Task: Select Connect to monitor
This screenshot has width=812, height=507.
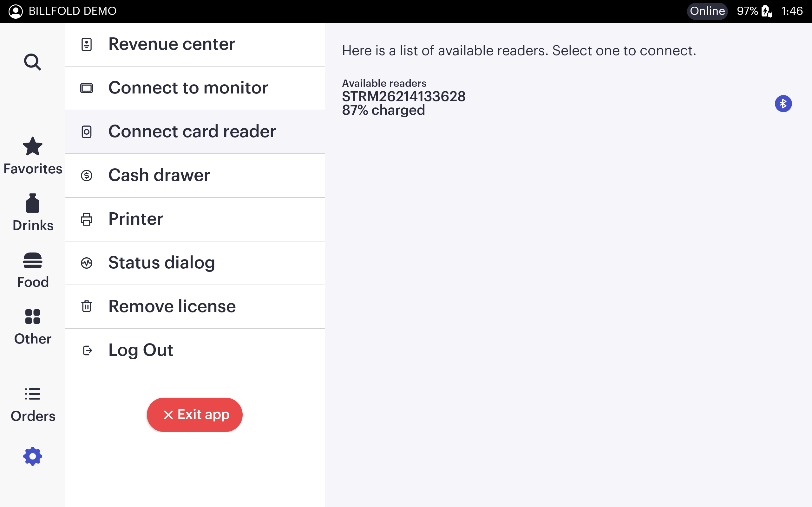Action: click(x=195, y=88)
